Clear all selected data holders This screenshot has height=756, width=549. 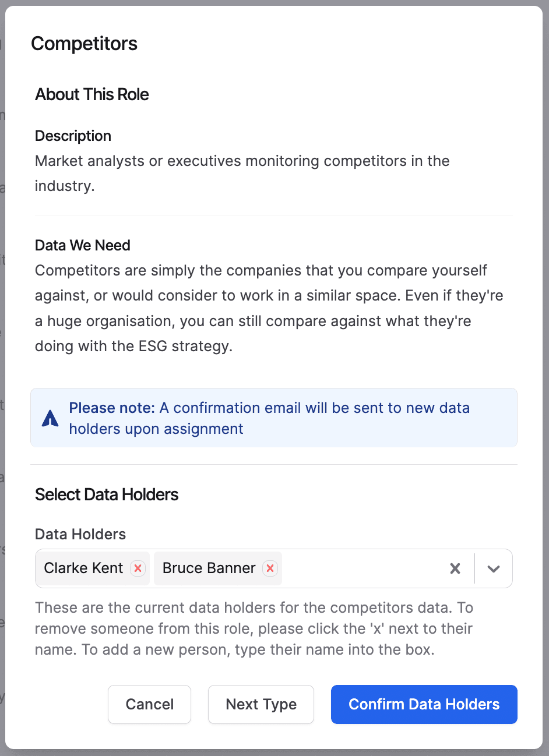(455, 568)
